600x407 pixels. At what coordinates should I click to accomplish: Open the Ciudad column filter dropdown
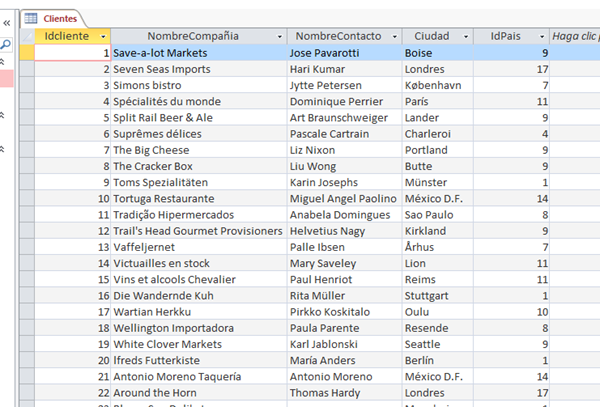(466, 37)
